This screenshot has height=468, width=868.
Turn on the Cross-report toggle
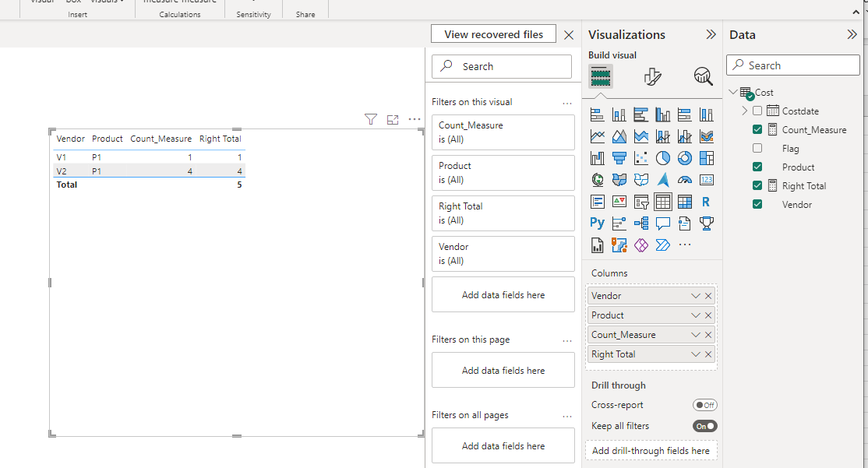[704, 405]
